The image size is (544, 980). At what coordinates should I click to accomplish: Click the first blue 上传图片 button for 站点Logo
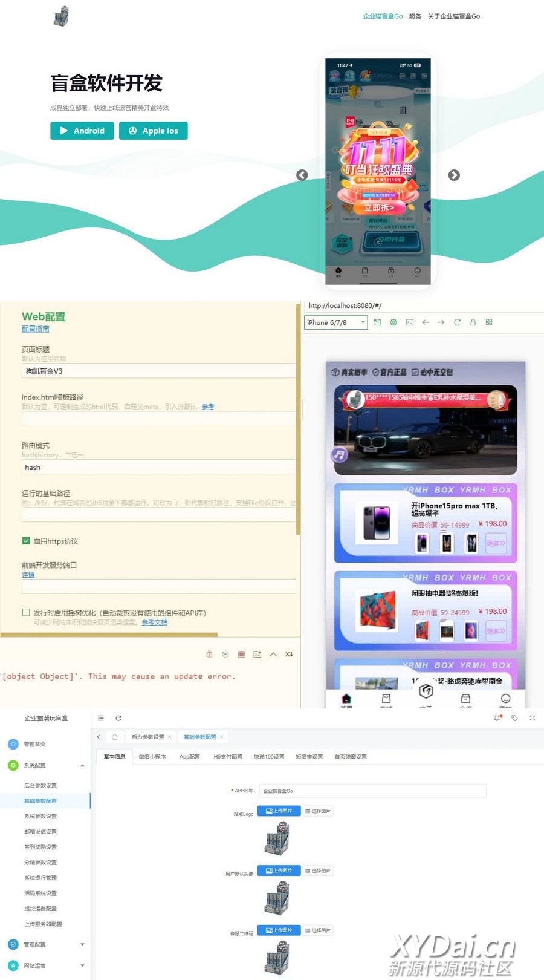point(279,811)
